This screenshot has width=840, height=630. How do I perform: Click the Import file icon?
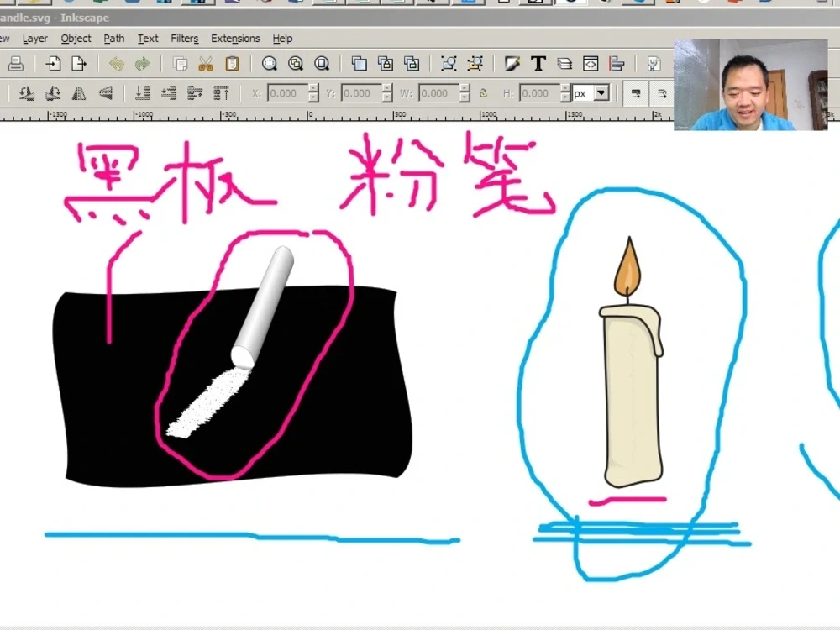(53, 64)
